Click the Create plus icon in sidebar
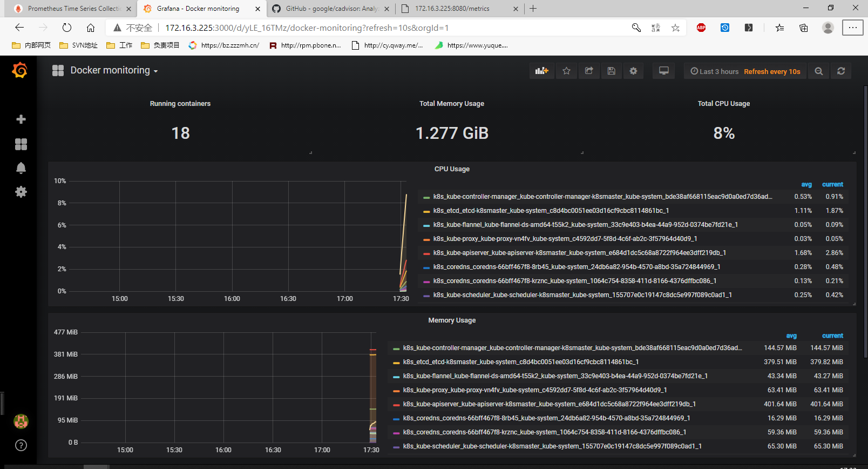This screenshot has height=469, width=868. [x=21, y=119]
